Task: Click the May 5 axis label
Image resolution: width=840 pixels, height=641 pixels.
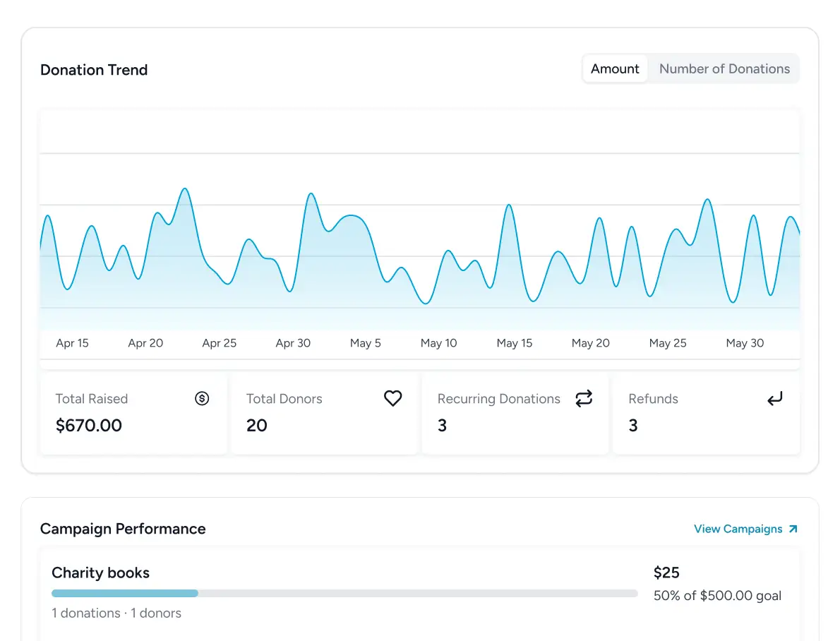Action: [366, 343]
